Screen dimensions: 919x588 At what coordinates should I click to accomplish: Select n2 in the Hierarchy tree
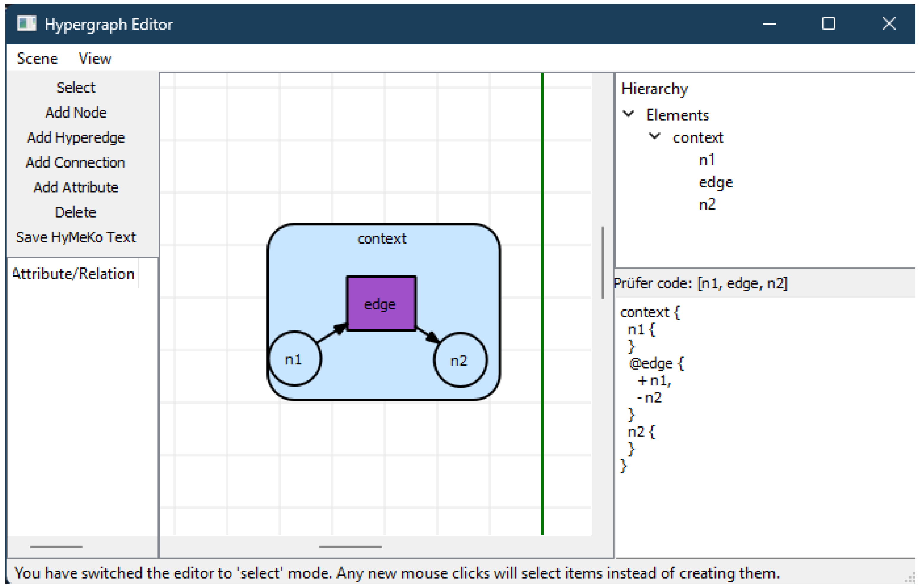[707, 205]
